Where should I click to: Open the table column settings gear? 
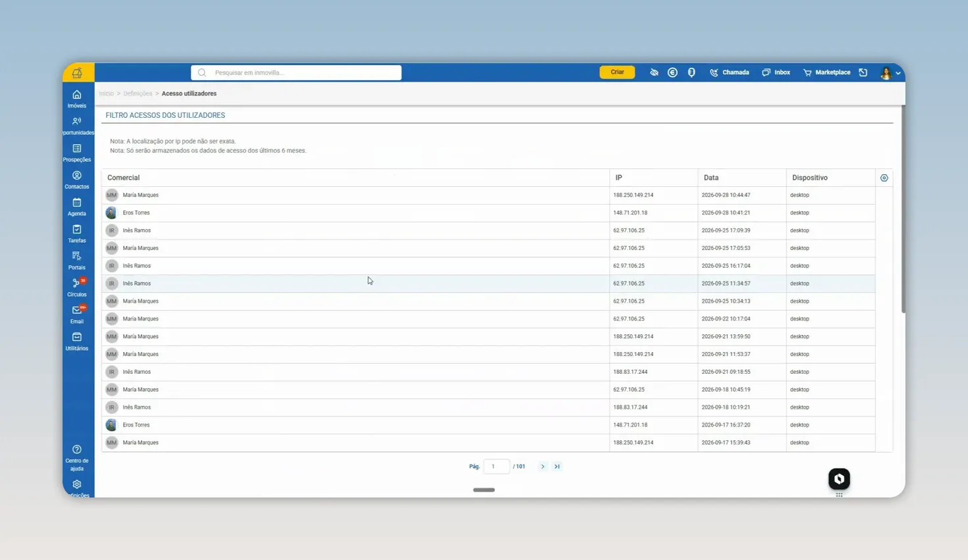point(884,178)
